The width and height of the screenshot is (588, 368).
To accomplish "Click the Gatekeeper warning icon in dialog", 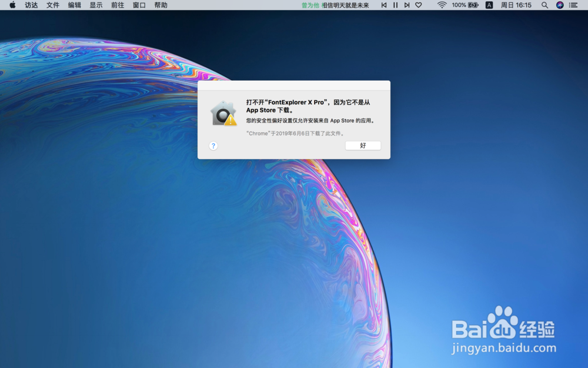I will click(x=223, y=113).
